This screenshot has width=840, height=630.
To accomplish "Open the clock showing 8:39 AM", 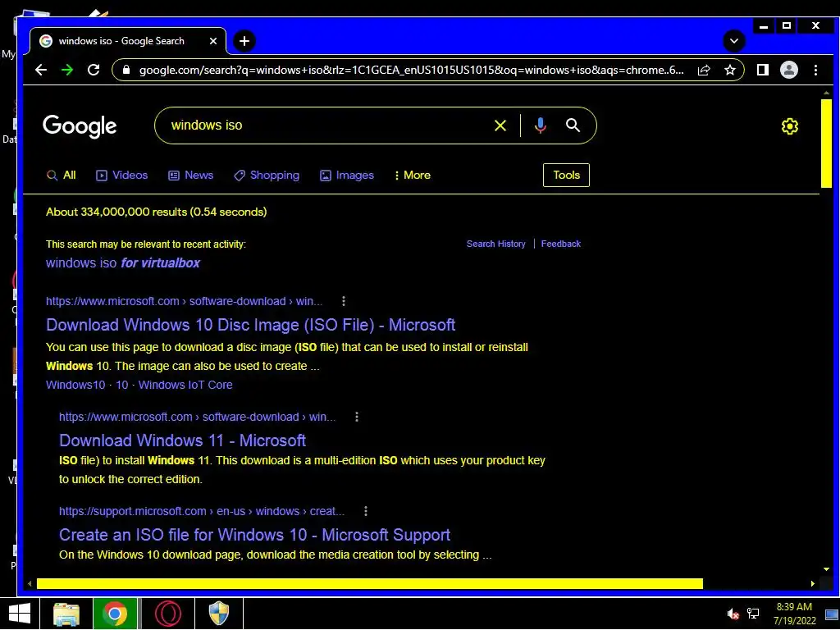I will (x=794, y=614).
